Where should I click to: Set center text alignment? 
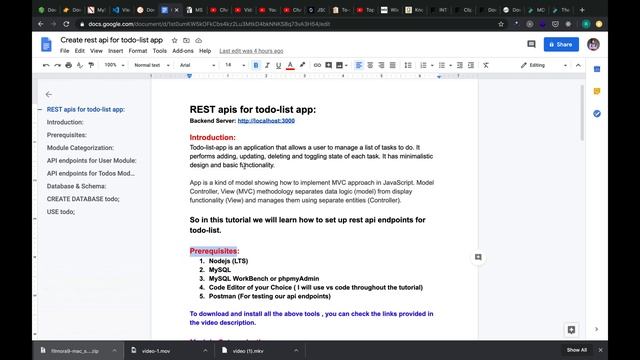(x=370, y=65)
